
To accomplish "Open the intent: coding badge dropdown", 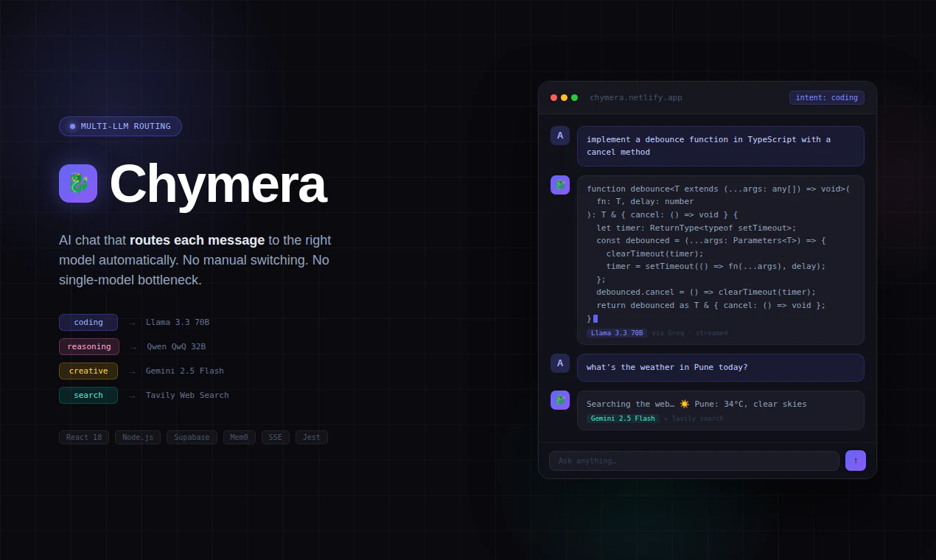I will (826, 97).
